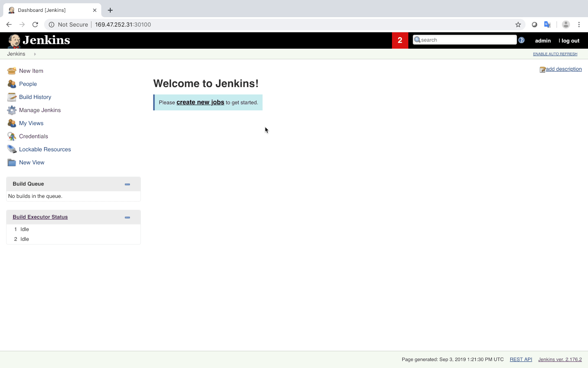Click the red notification badge showing 2

click(x=400, y=40)
